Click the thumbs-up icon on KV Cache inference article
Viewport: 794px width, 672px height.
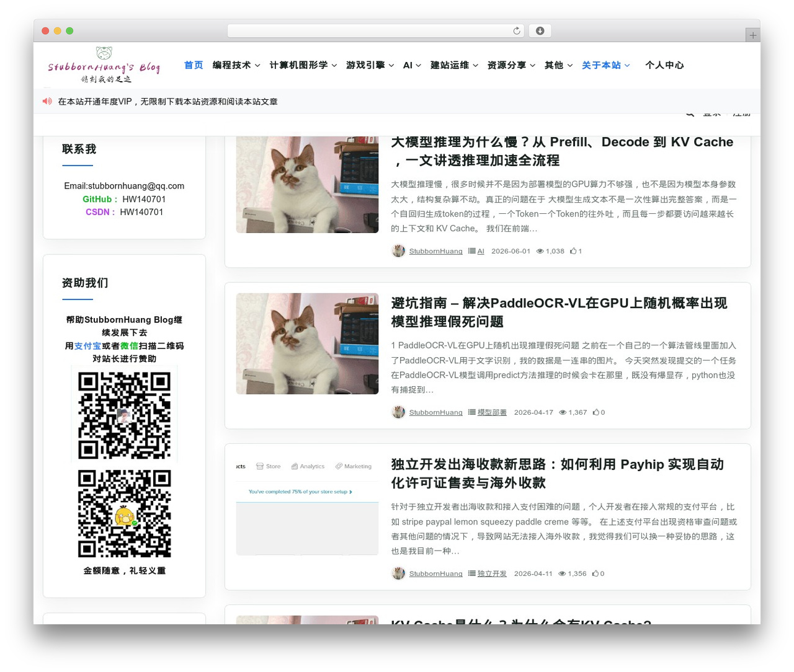click(573, 251)
